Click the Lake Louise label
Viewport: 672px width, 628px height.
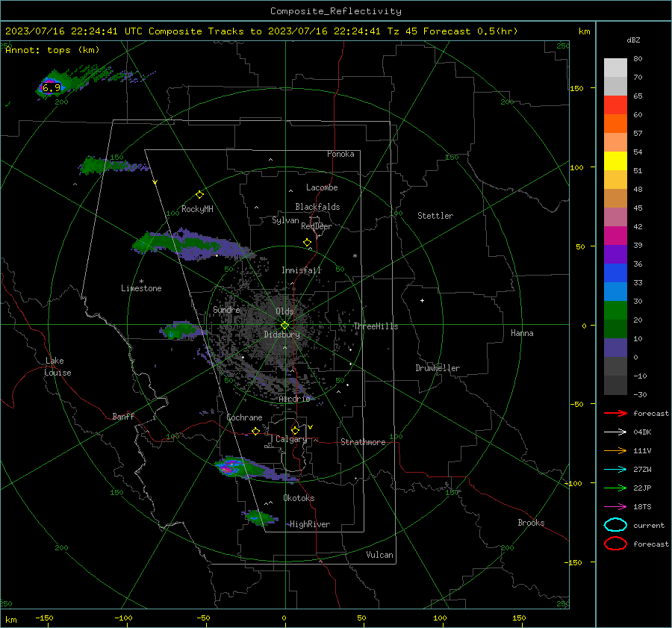click(x=57, y=367)
